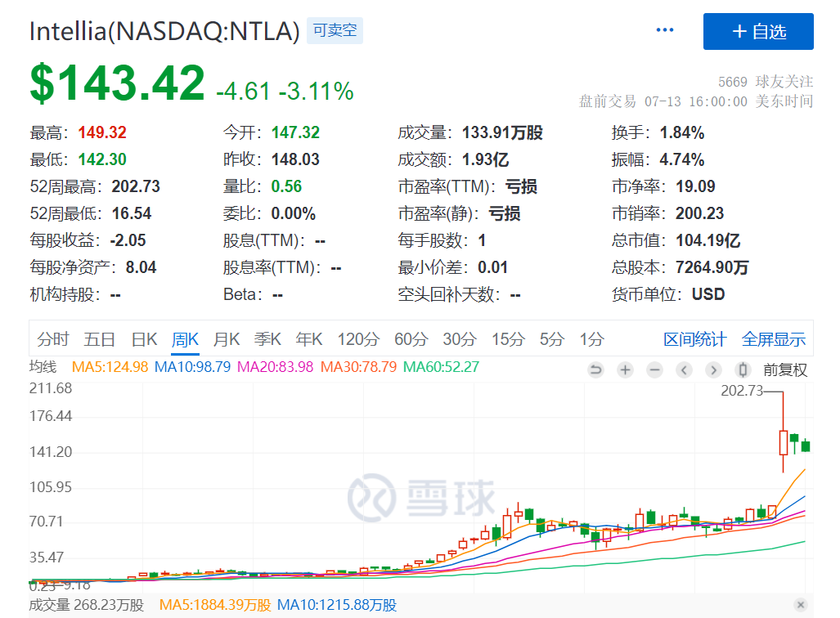Click the 昨收 value 148.03
The image size is (840, 618).
296,159
